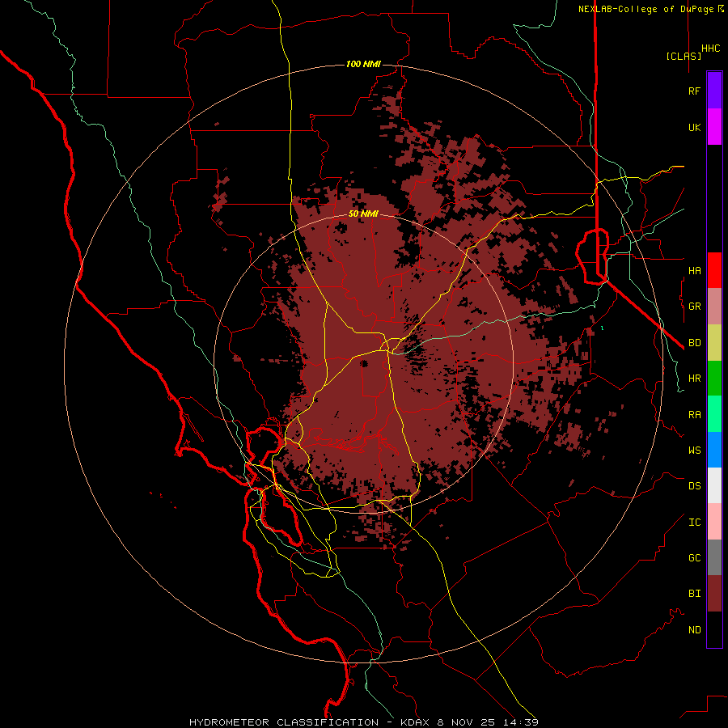The width and height of the screenshot is (728, 728).
Task: Select the GC gray legend swatch
Action: click(x=714, y=557)
